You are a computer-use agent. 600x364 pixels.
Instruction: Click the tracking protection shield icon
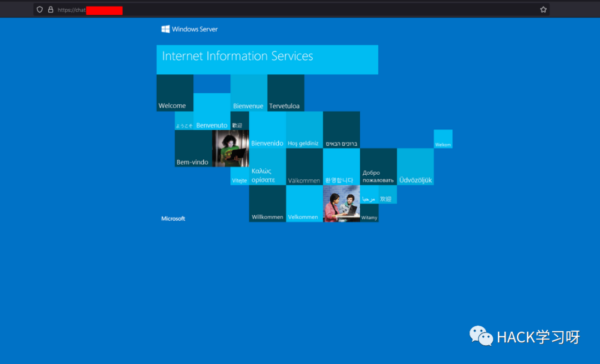[40, 9]
